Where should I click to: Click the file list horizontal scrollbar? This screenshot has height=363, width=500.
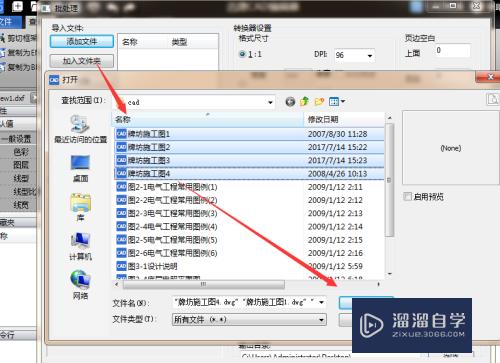(x=204, y=284)
